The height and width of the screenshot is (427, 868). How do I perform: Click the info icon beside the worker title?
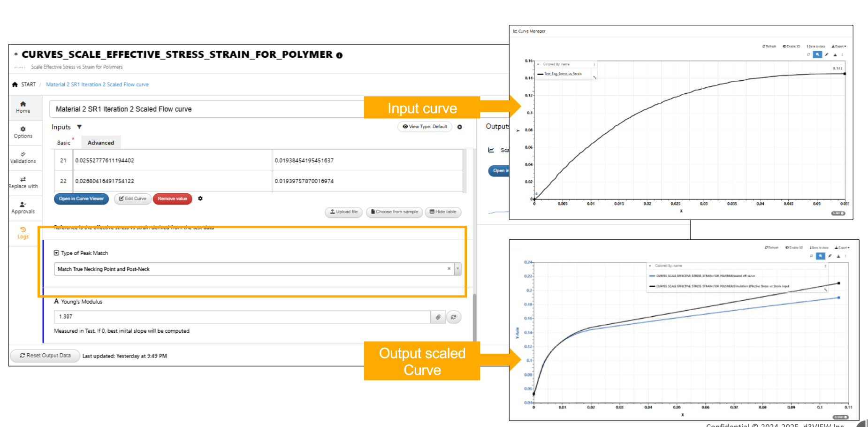[x=339, y=55]
